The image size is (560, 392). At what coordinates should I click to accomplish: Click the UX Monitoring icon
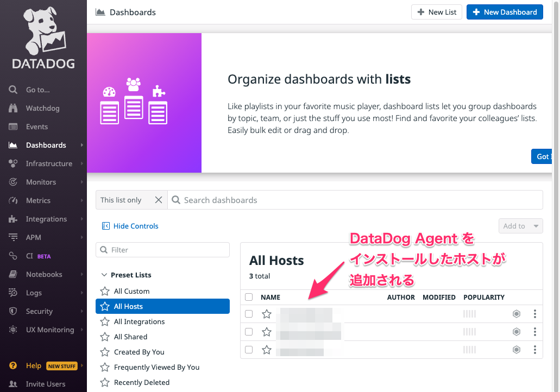13,330
